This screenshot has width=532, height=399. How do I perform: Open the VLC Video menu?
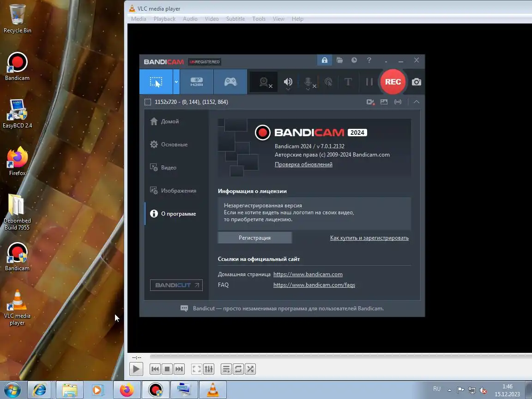pos(212,18)
